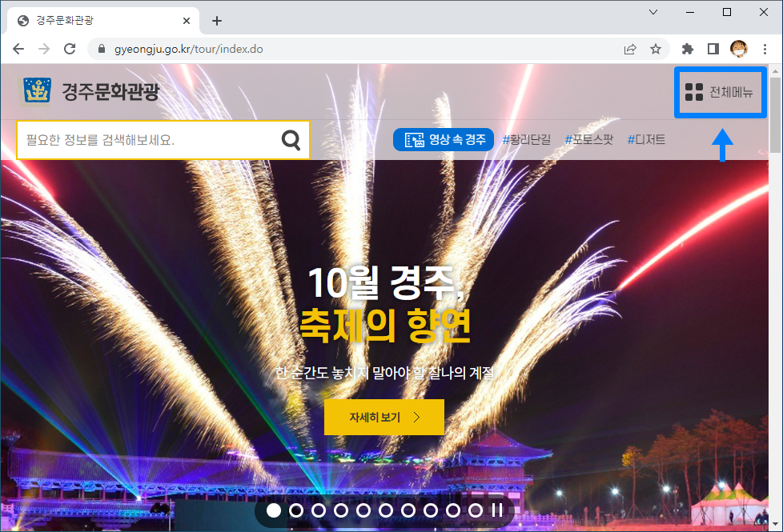Maximize the Chrome window

pyautogui.click(x=727, y=12)
